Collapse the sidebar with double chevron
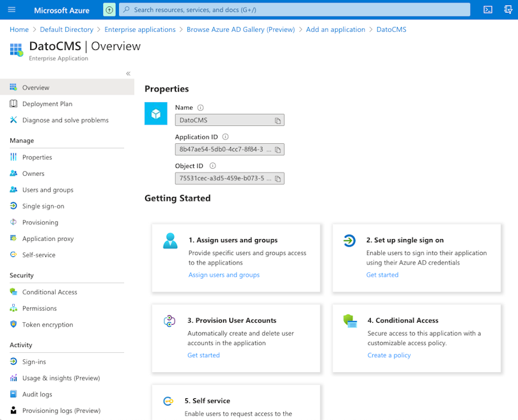The width and height of the screenshot is (518, 420). 128,74
